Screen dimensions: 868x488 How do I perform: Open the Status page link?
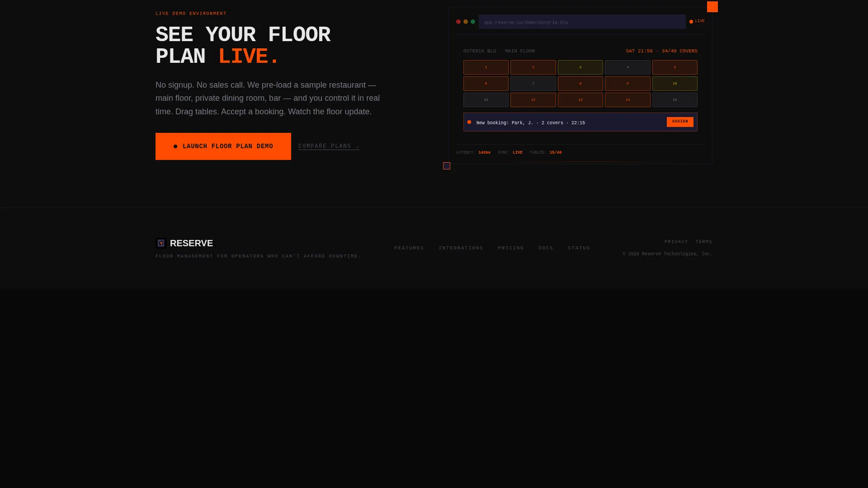coord(579,248)
